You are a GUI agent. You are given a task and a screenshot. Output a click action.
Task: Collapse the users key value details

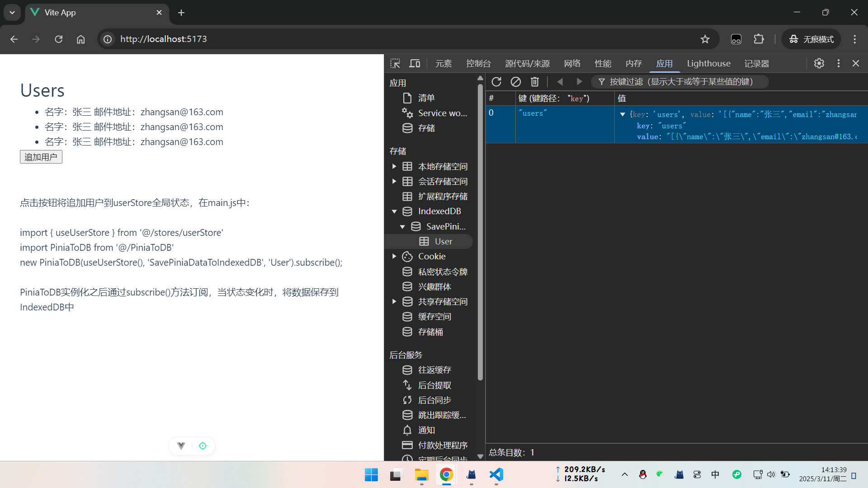(623, 114)
